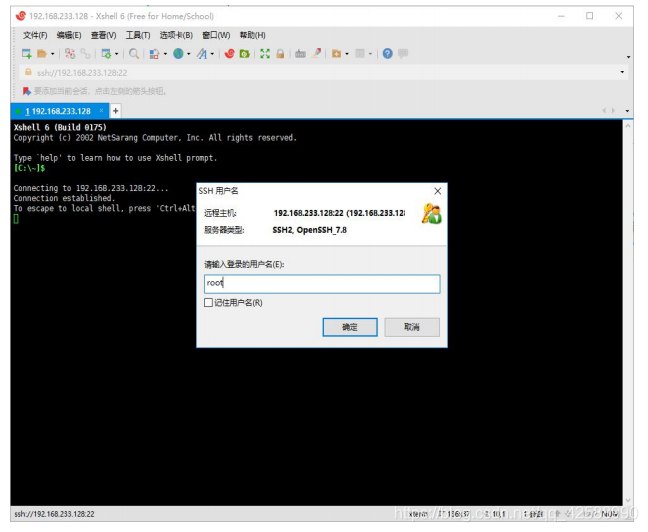This screenshot has height=532, width=648.
Task: Open the 查看(V) menu
Action: tap(104, 35)
